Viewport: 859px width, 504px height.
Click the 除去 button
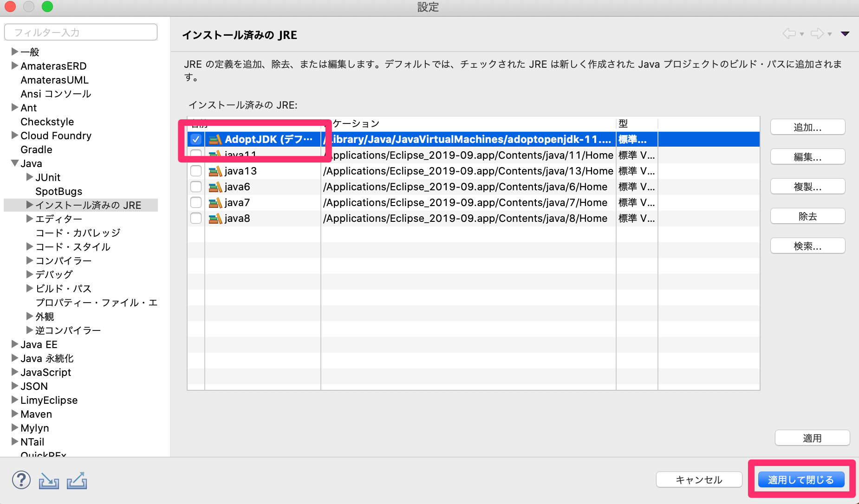coord(807,216)
